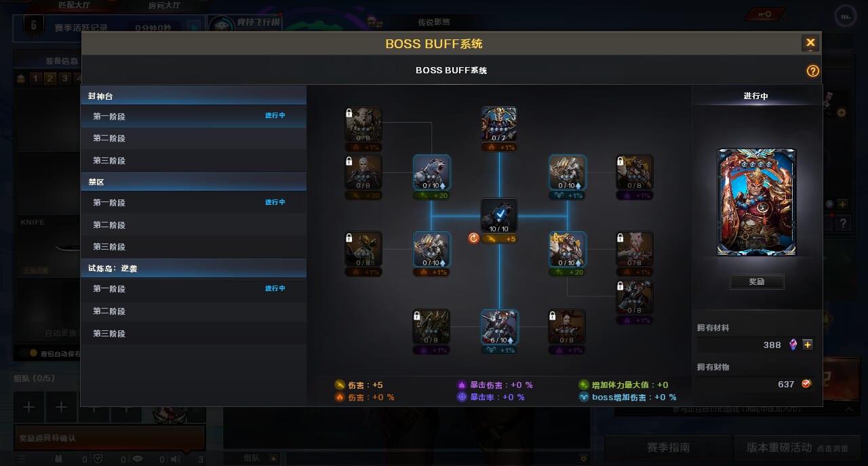Click the locked top-left boss node
The height and width of the screenshot is (466, 868).
(x=363, y=125)
